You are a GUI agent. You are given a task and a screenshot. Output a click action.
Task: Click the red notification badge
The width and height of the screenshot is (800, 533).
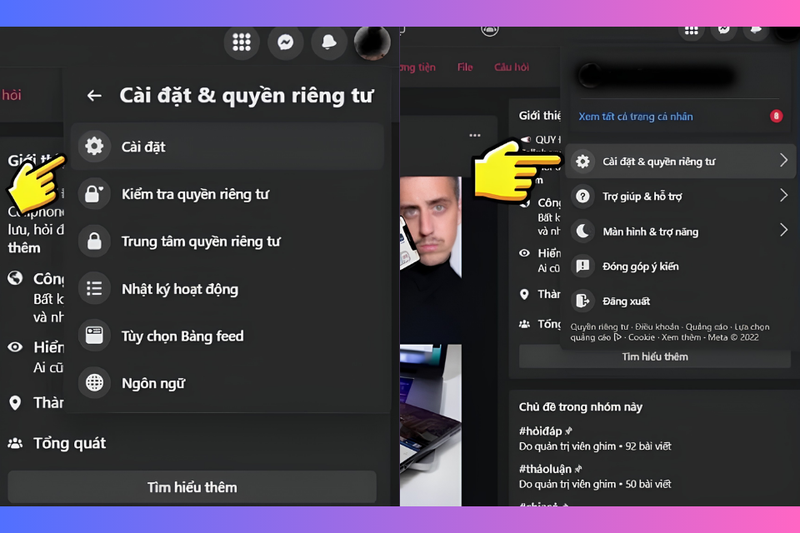776,116
